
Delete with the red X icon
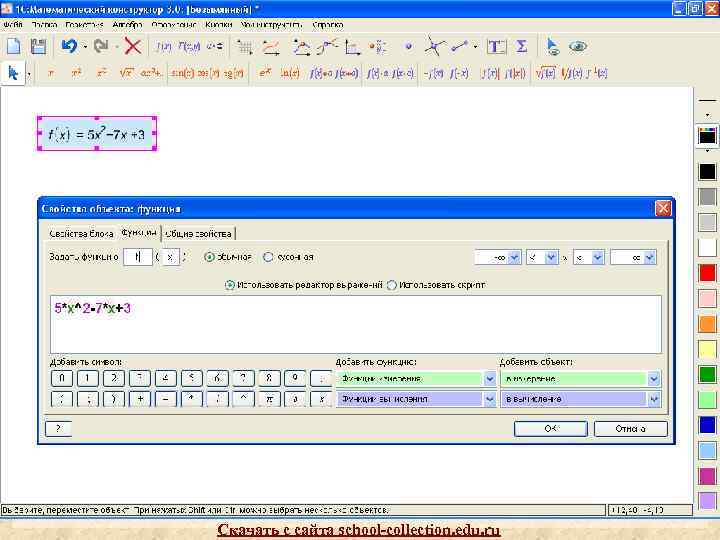[x=133, y=46]
